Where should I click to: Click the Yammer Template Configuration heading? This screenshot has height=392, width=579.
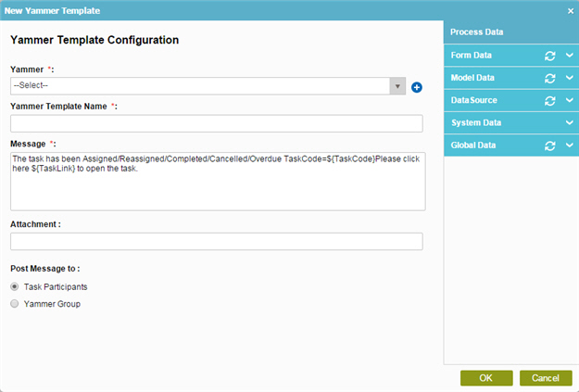94,40
